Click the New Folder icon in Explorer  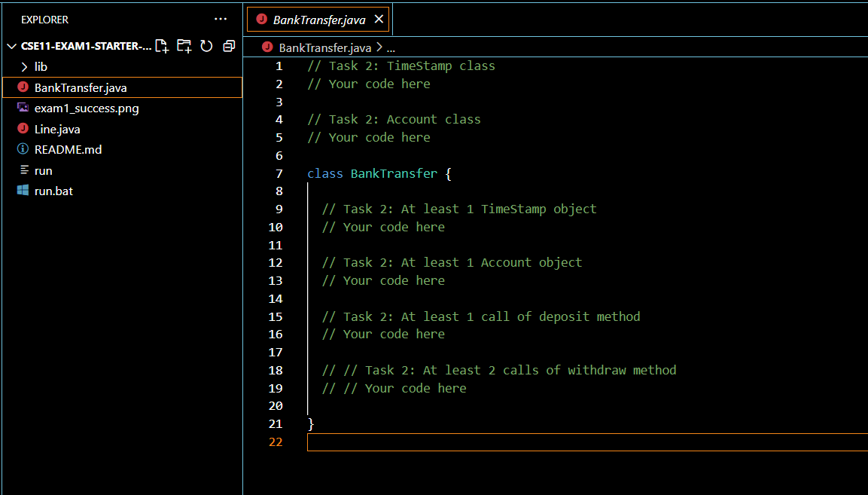click(x=184, y=46)
